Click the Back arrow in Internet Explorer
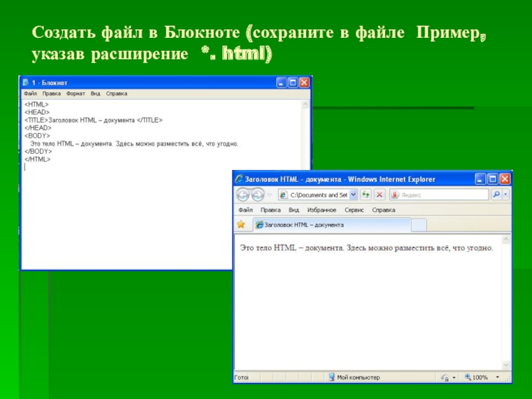This screenshot has height=399, width=532. 243,195
